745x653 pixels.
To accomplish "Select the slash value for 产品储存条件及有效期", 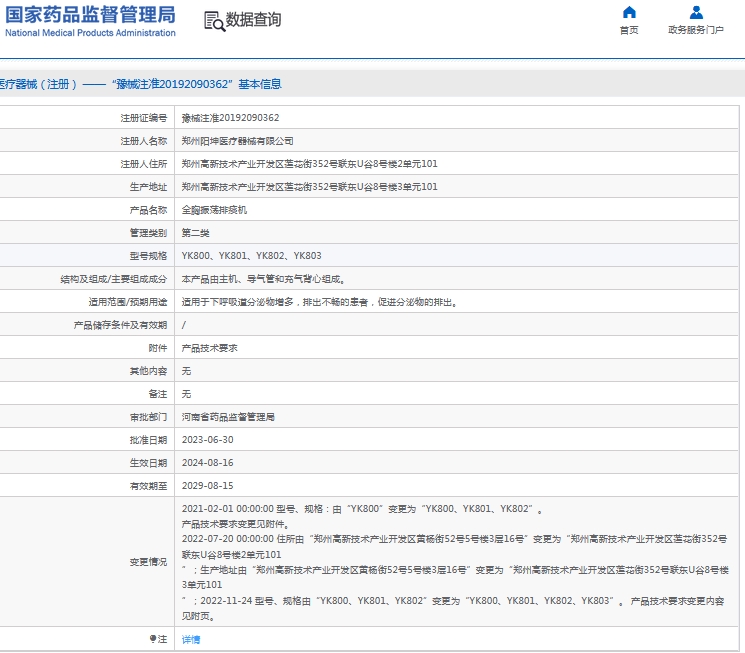I will [184, 325].
